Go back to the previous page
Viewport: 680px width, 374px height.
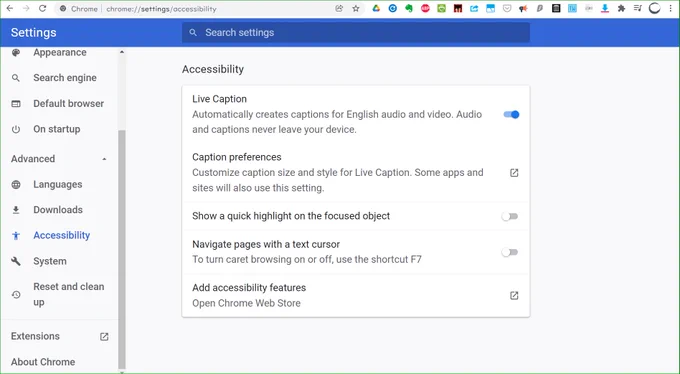10,8
